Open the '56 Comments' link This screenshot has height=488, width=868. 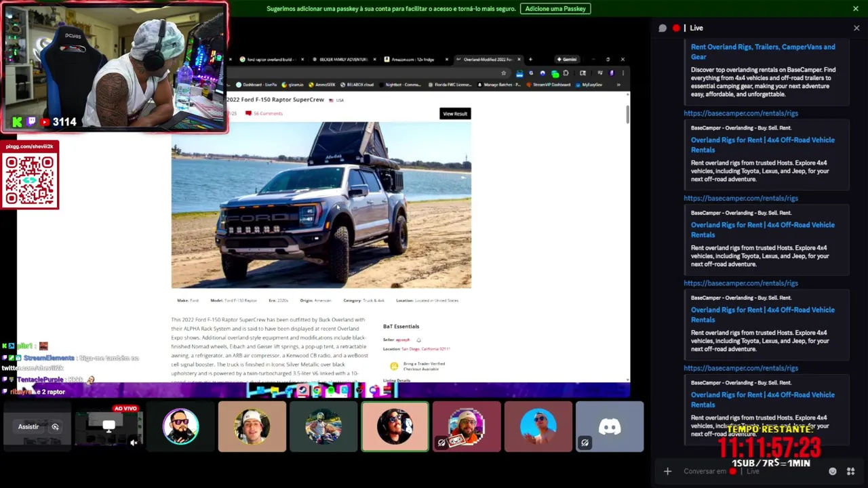tap(264, 113)
